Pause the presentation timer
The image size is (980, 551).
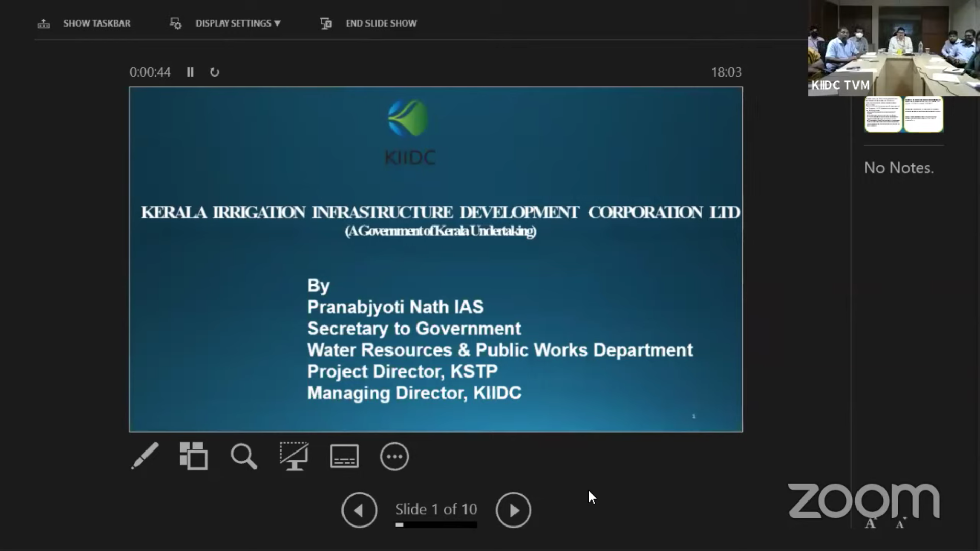(x=190, y=72)
